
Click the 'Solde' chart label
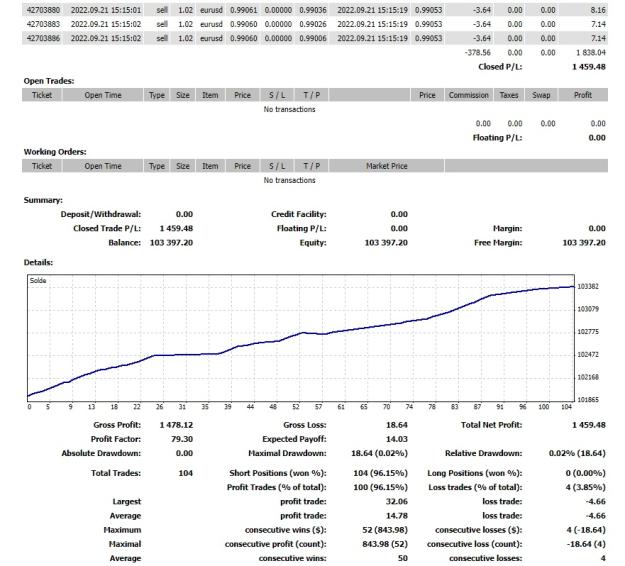click(38, 281)
